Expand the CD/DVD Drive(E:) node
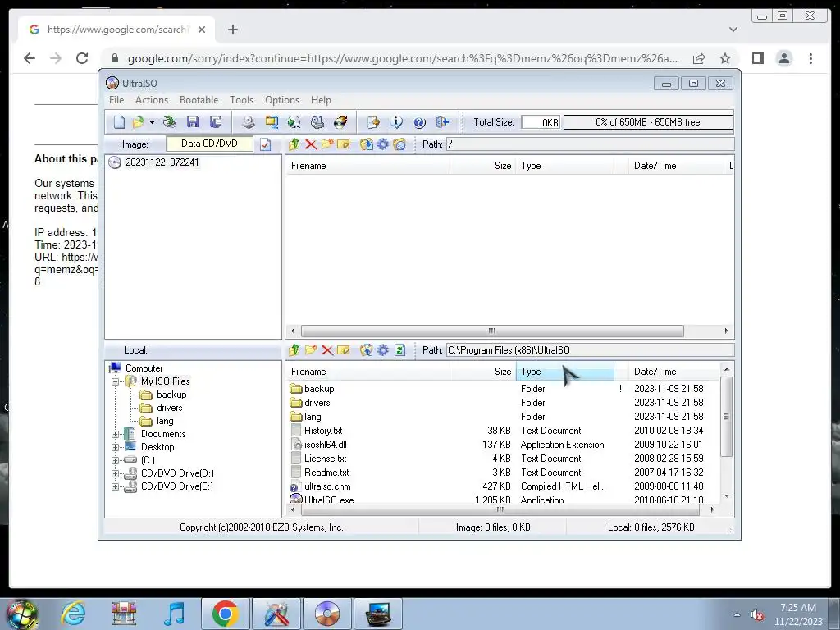840x630 pixels. click(115, 487)
